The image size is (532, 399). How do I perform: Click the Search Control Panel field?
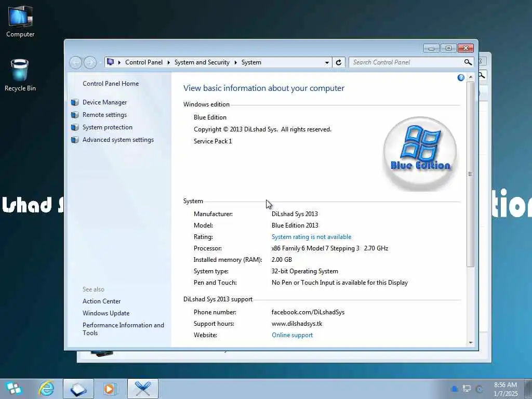click(406, 62)
